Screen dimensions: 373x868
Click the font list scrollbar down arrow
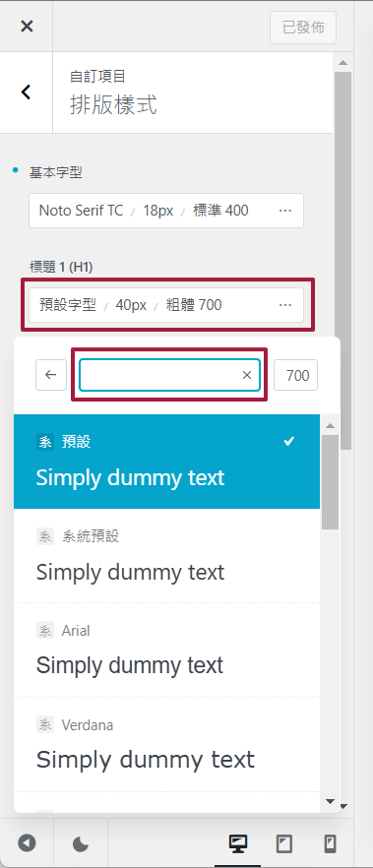click(331, 801)
